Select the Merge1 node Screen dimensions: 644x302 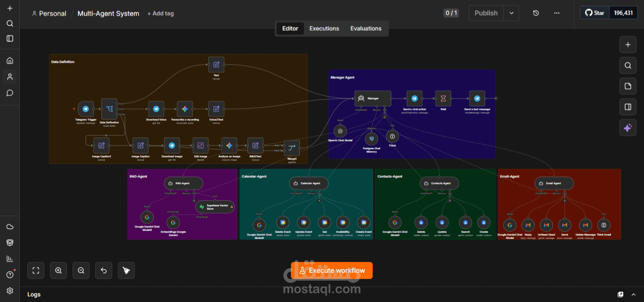pos(292,148)
